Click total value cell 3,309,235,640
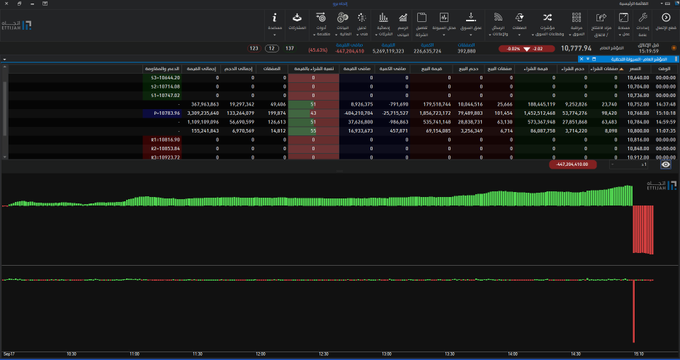The width and height of the screenshot is (680, 360). click(x=200, y=113)
